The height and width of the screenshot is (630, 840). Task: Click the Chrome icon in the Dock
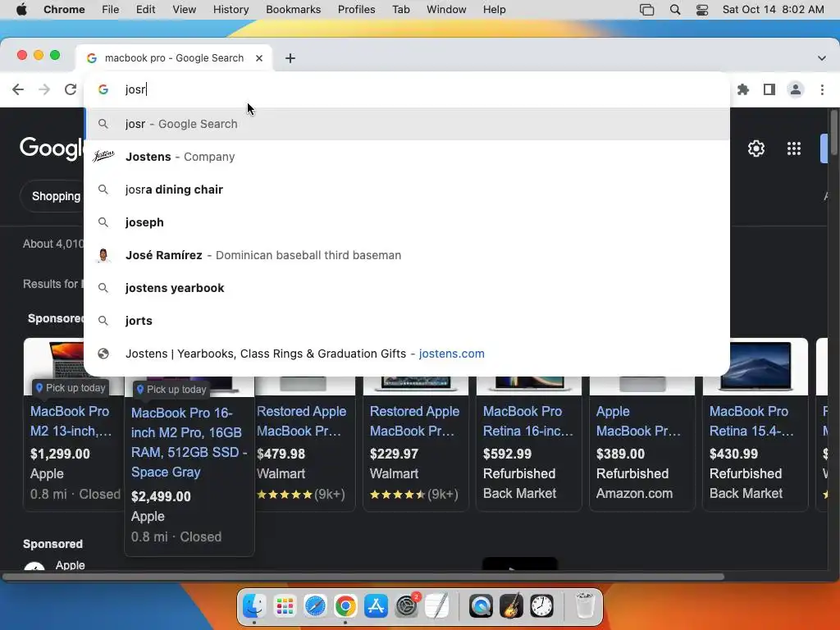pyautogui.click(x=345, y=606)
